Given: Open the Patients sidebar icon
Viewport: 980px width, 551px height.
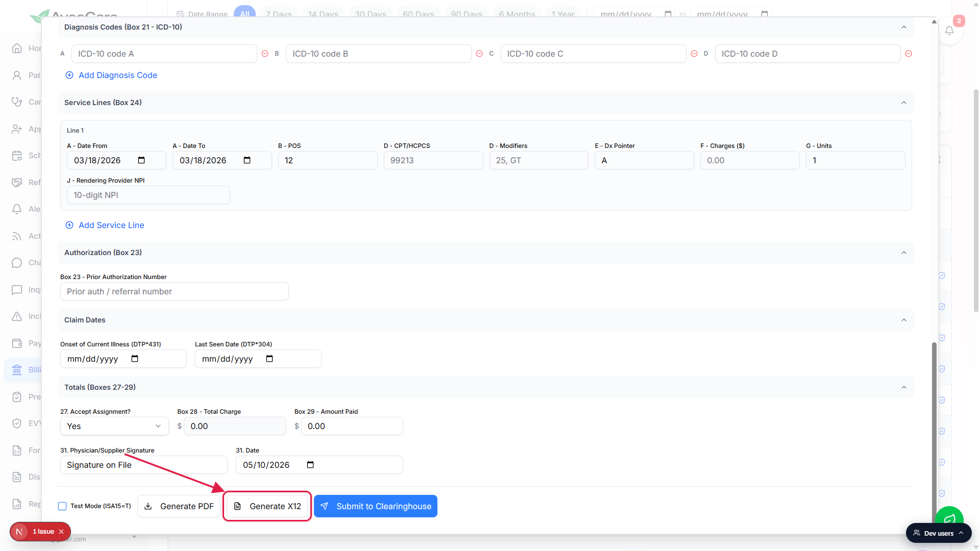Looking at the screenshot, I should tap(17, 75).
